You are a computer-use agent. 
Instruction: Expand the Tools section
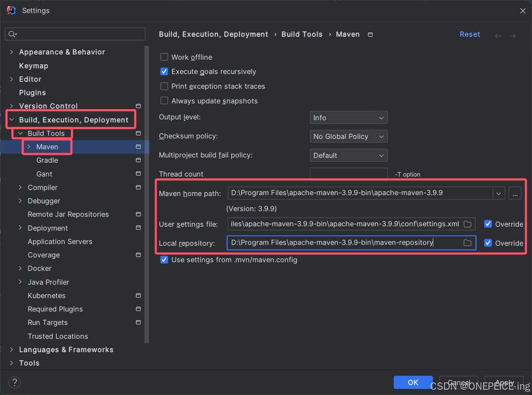coord(11,363)
